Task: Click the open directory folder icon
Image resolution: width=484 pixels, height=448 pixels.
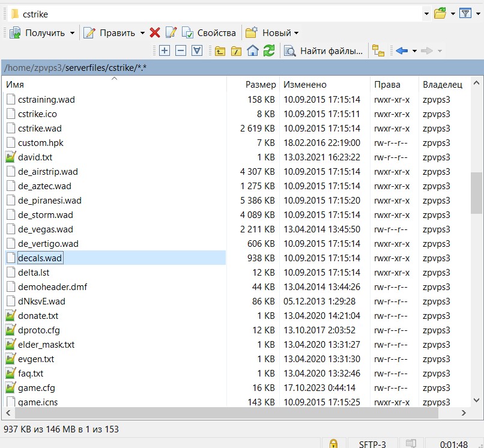Action: (x=440, y=14)
